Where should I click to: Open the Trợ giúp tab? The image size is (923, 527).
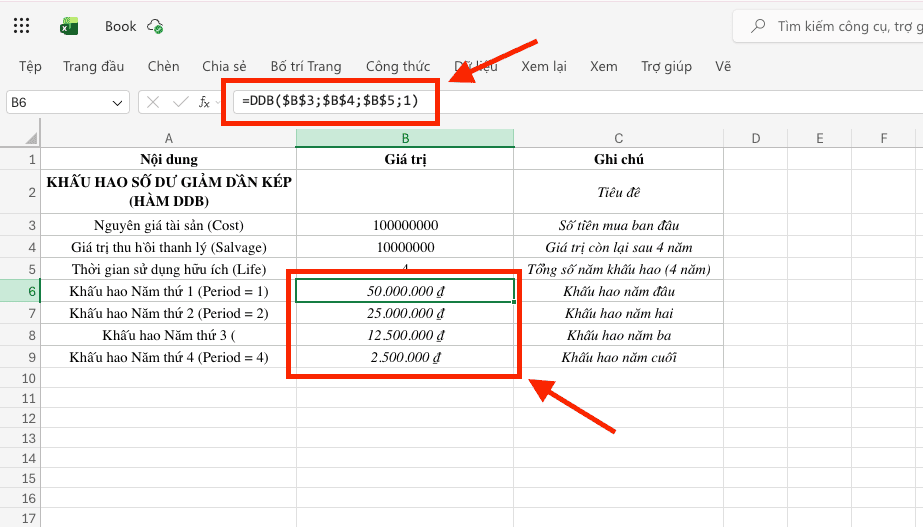tap(666, 67)
